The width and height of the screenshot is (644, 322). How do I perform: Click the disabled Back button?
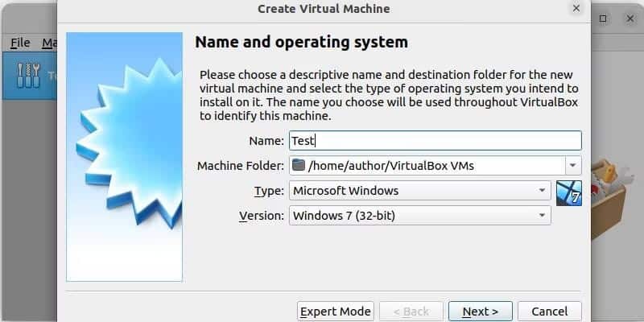tap(411, 312)
